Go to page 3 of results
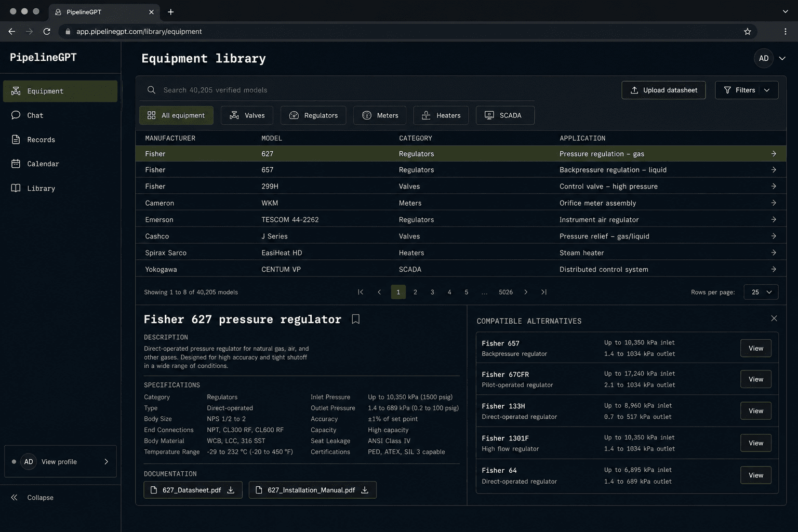798x532 pixels. pos(432,292)
